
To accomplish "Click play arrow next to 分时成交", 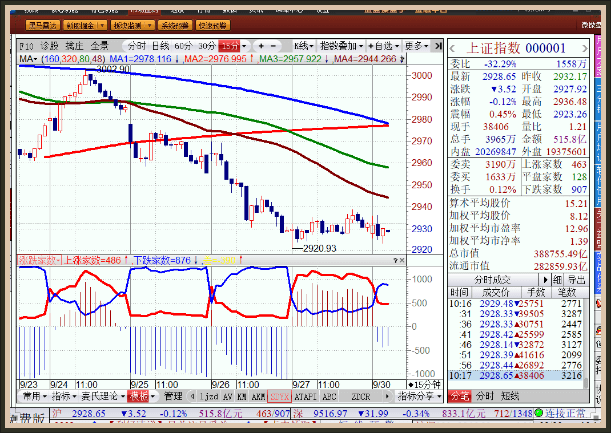I will [545, 279].
